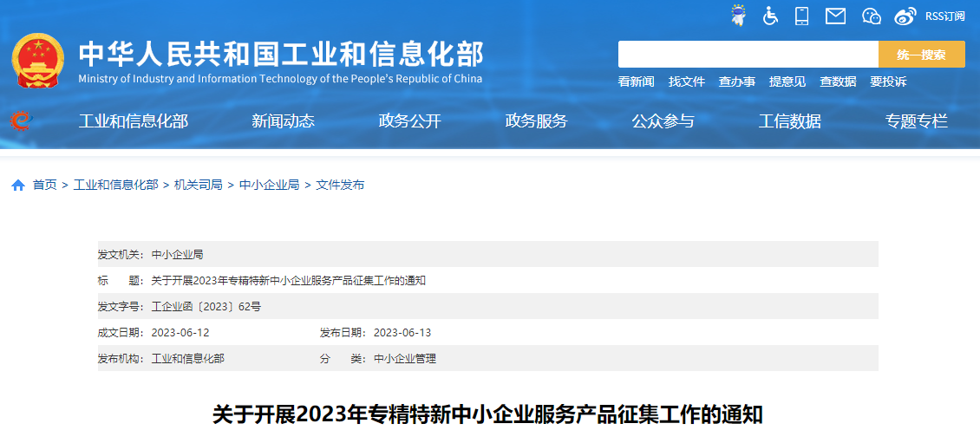
Task: Select the 分类 value 中小企业管理
Action: [405, 359]
